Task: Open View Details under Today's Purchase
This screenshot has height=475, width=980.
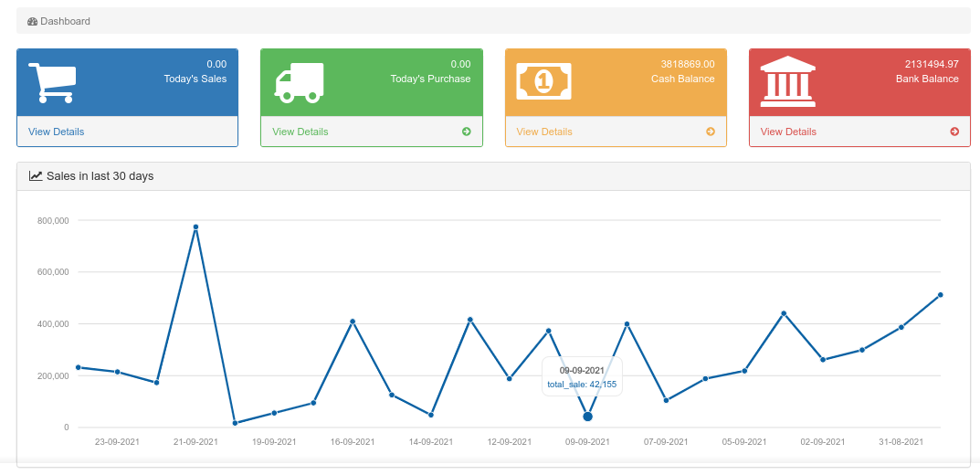Action: click(x=300, y=132)
